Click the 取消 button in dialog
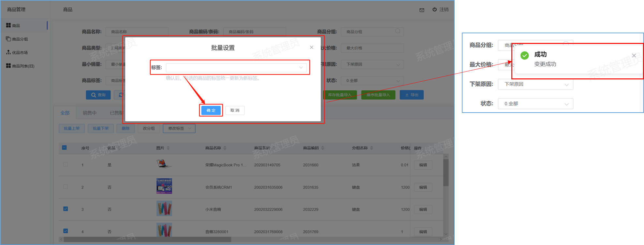Screen dimensions: 644x245 tap(235, 110)
